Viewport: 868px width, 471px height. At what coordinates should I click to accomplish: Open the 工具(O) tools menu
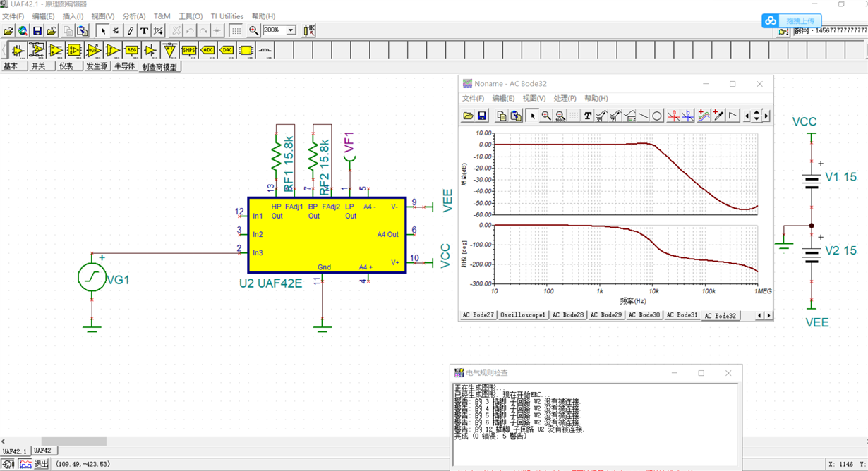[191, 16]
